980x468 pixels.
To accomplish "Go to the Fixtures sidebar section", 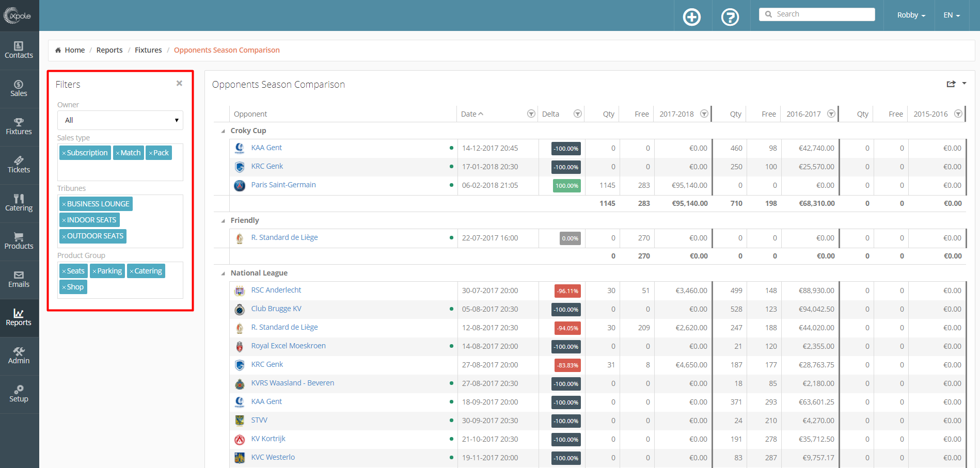I will [19, 127].
